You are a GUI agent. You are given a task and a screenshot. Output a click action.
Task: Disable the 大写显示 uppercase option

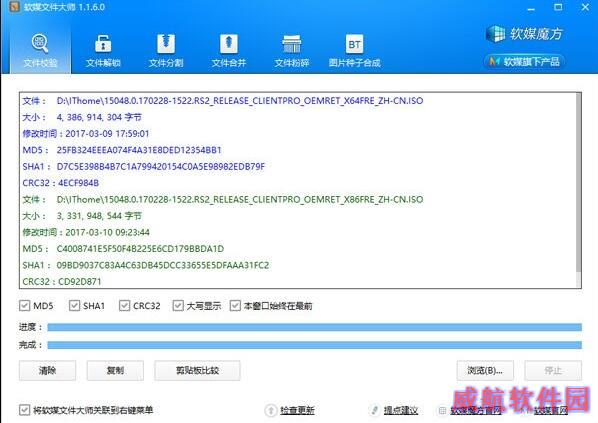(x=178, y=306)
